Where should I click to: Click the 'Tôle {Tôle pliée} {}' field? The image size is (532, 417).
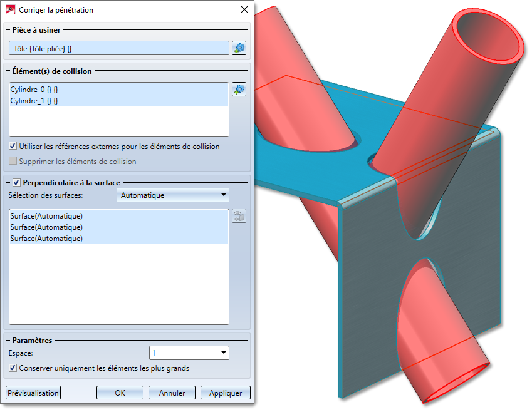(119, 48)
